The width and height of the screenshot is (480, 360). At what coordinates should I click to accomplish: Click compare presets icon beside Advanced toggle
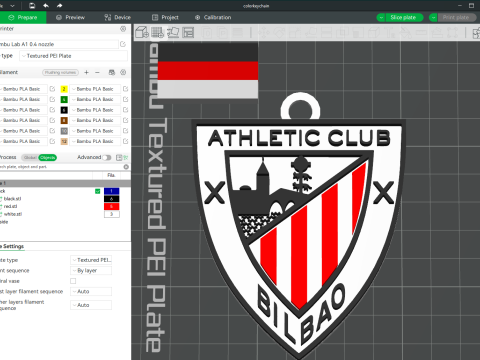(x=119, y=157)
